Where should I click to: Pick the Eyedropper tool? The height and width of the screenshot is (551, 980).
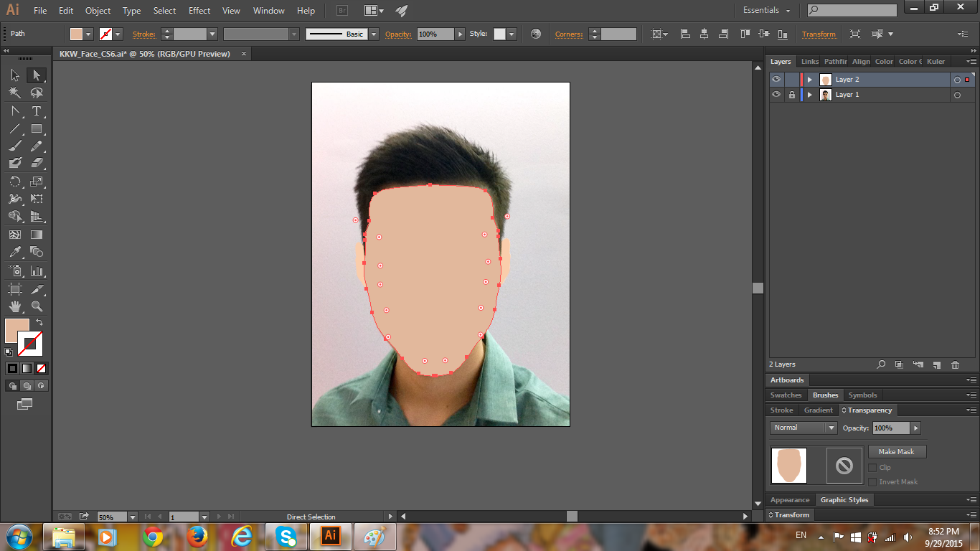tap(14, 252)
